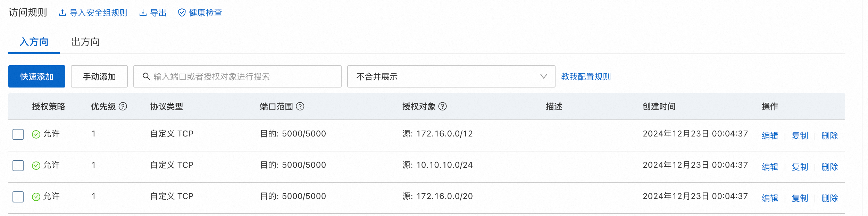Screen dimensions: 868x216
Task: Check the box for rule 172.16.0.0/20
Action: click(x=18, y=197)
